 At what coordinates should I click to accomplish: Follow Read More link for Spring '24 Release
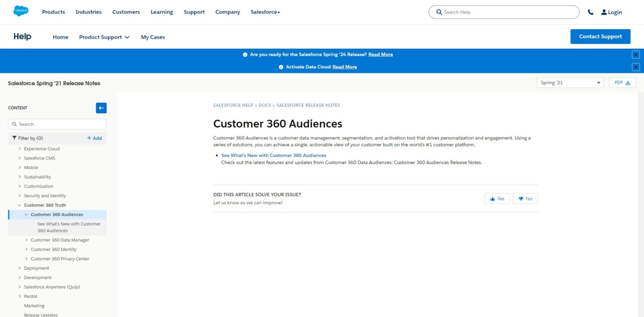380,55
